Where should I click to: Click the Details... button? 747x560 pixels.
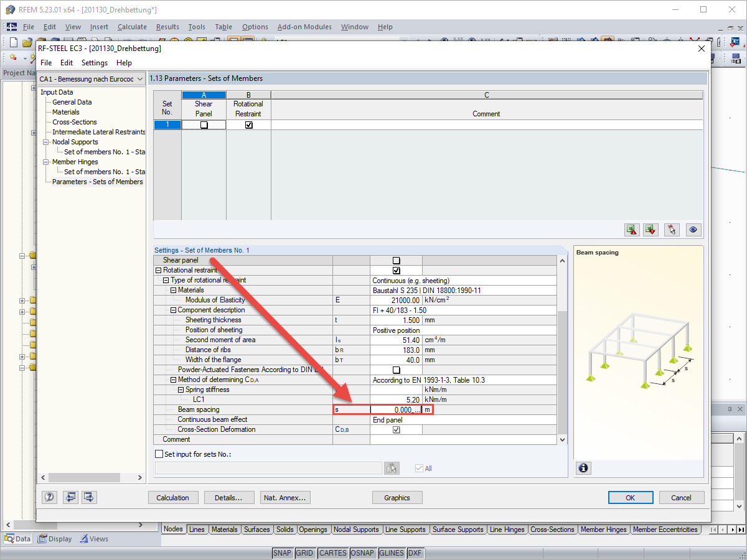point(228,498)
